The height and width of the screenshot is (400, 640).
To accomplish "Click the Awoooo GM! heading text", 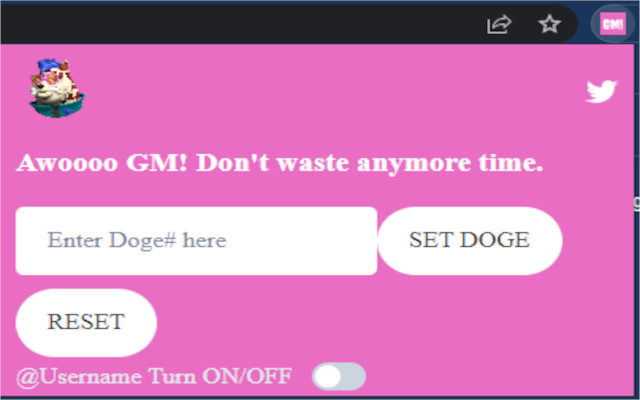I will coord(280,163).
